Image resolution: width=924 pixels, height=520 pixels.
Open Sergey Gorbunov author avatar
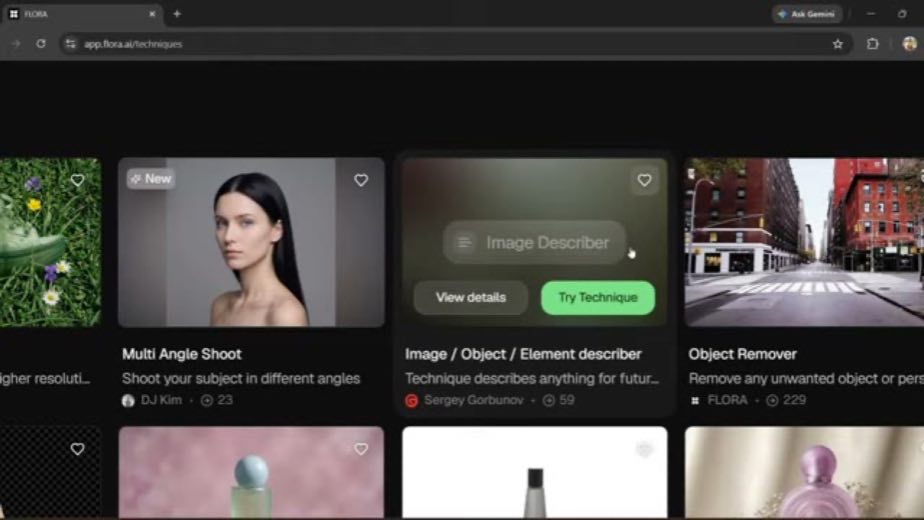point(411,401)
